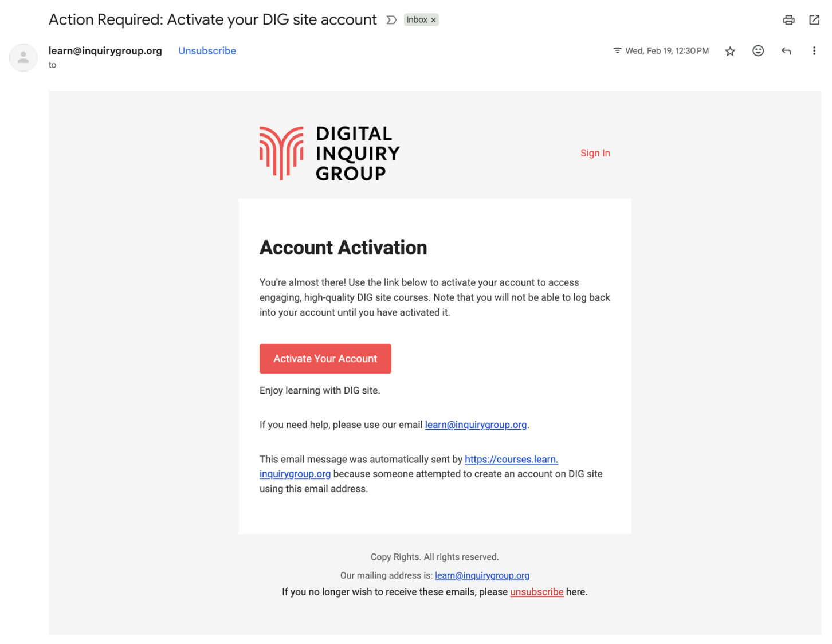Image resolution: width=832 pixels, height=644 pixels.
Task: Remove the Inbox label from the email
Action: (x=433, y=19)
